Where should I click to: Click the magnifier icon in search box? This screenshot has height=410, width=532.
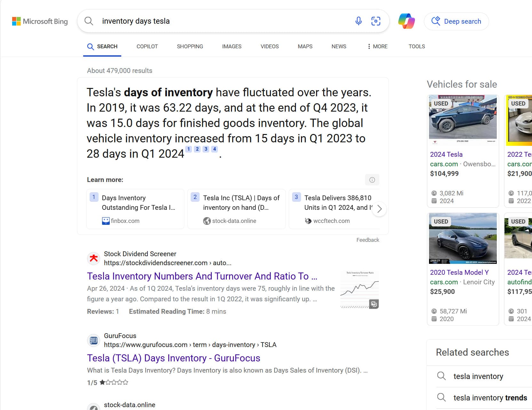[89, 21]
